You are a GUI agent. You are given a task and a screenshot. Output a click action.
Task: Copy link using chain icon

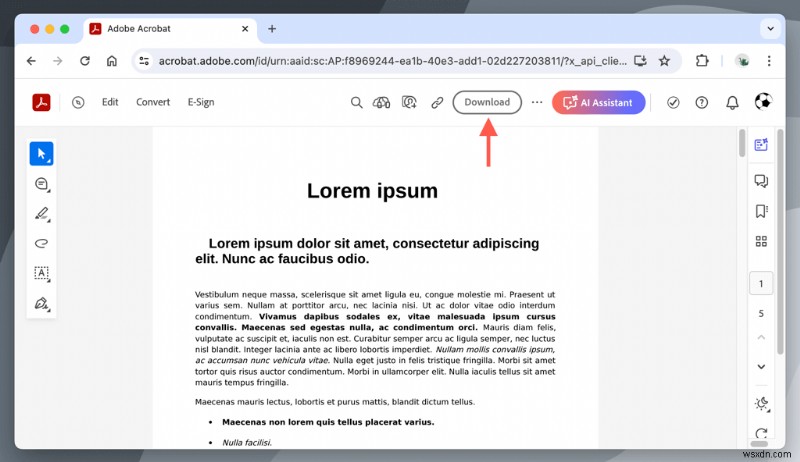[437, 102]
